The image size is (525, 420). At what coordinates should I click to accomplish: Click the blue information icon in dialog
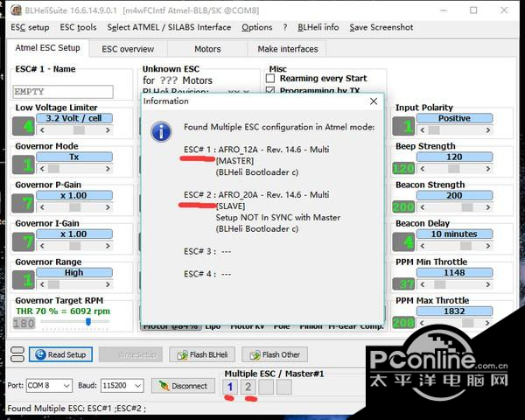[161, 131]
